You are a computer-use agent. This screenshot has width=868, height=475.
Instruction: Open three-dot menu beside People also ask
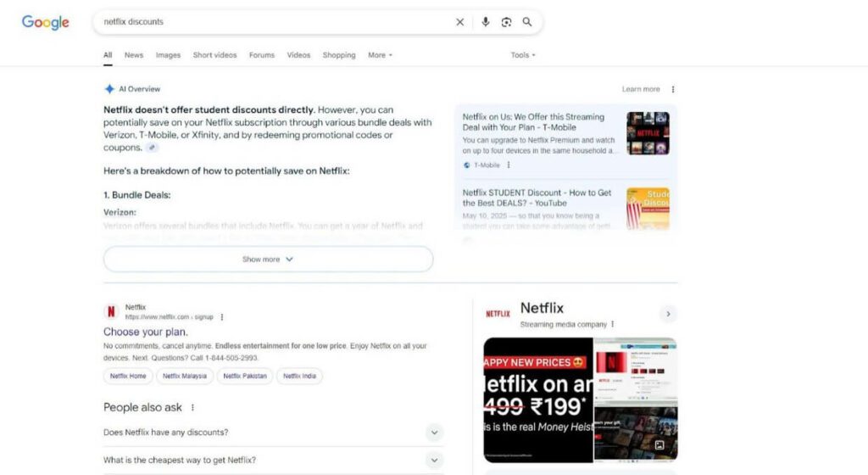click(192, 407)
